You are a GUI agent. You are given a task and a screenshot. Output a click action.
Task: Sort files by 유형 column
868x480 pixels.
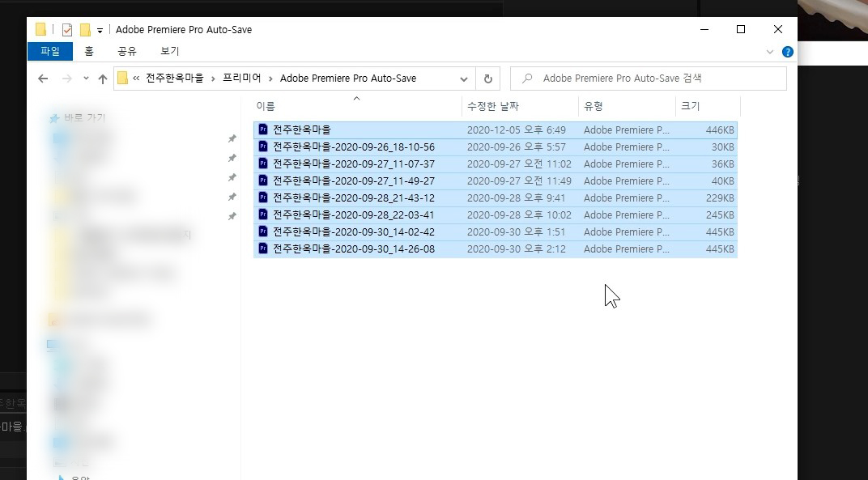593,106
